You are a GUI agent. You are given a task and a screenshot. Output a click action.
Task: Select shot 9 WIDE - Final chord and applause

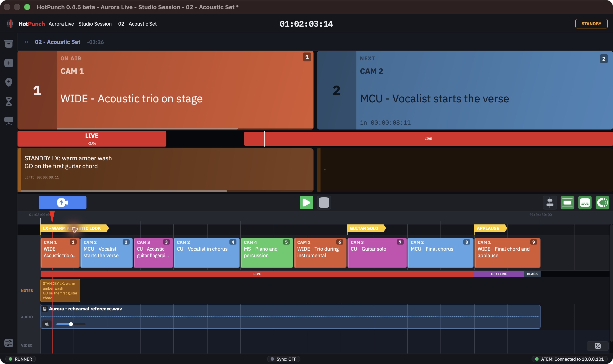click(x=507, y=253)
